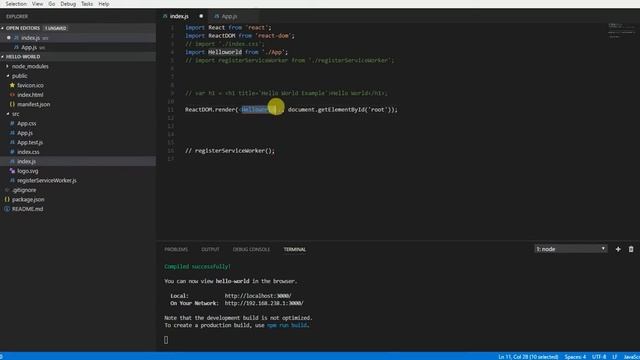
Task: Switch to the Output panel tab
Action: pos(210,249)
